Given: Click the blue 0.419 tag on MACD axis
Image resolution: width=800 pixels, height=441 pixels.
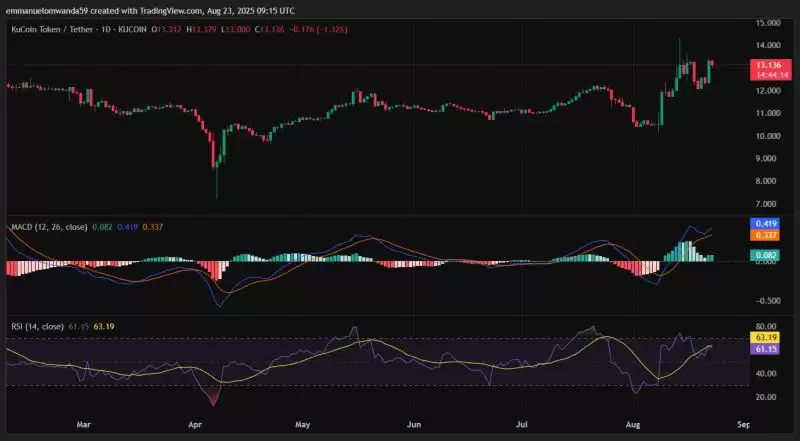Looking at the screenshot, I should 764,224.
